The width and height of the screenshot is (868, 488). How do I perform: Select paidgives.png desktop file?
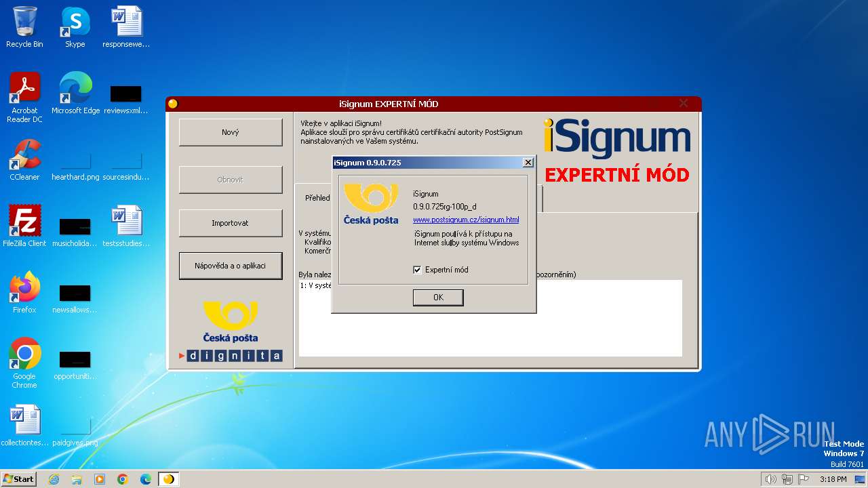click(x=75, y=432)
